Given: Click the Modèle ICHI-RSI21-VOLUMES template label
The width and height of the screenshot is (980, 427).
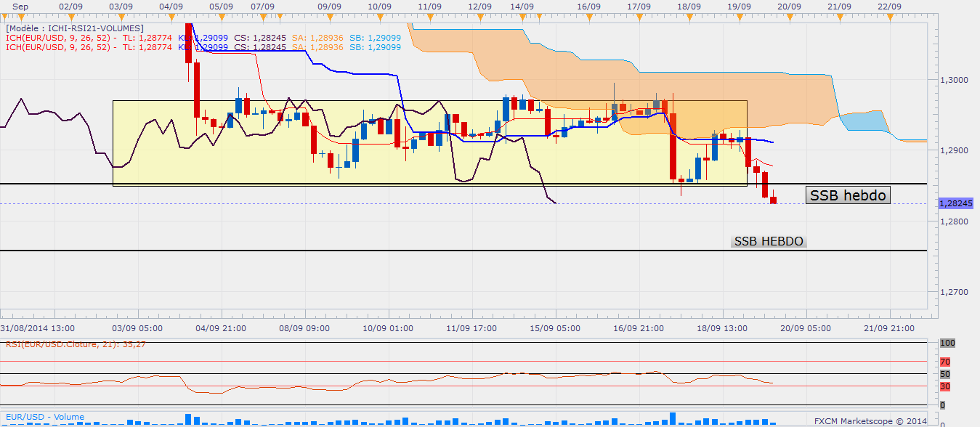Looking at the screenshot, I should point(76,28).
